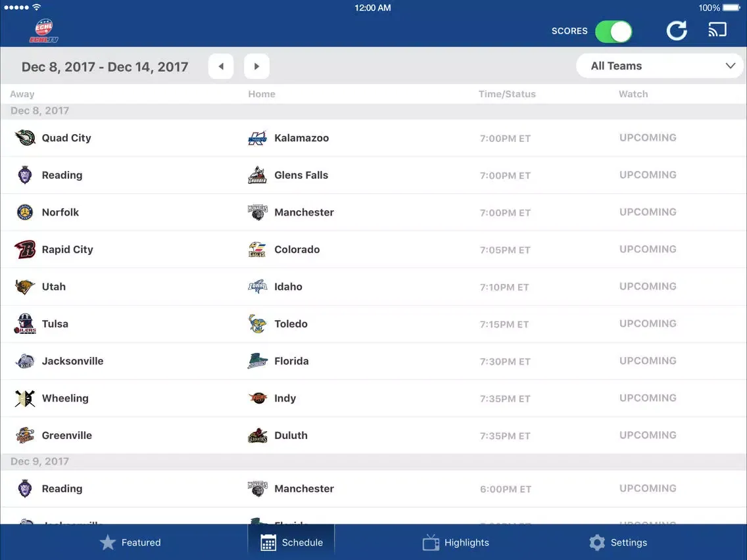Viewport: 747px width, 560px height.
Task: Open the ECHL TV logo
Action: [x=44, y=31]
